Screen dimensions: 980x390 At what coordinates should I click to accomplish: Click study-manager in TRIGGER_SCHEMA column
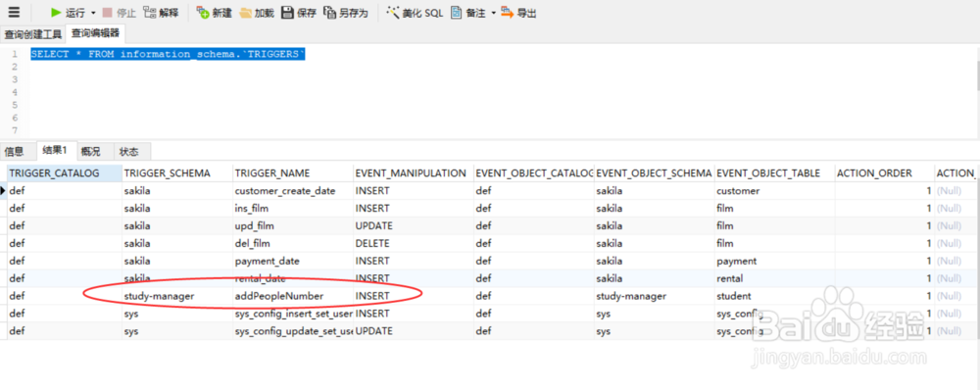click(177, 296)
